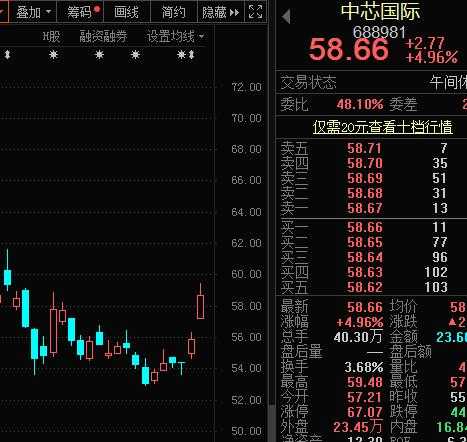
Task: Open the 叠加 dropdown menu
Action: click(33, 12)
